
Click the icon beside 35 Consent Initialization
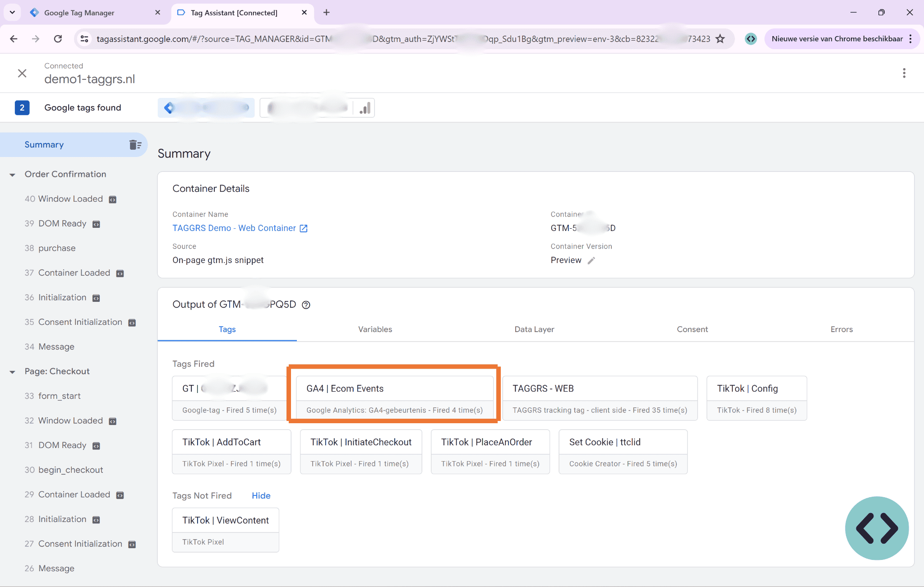[x=132, y=323]
